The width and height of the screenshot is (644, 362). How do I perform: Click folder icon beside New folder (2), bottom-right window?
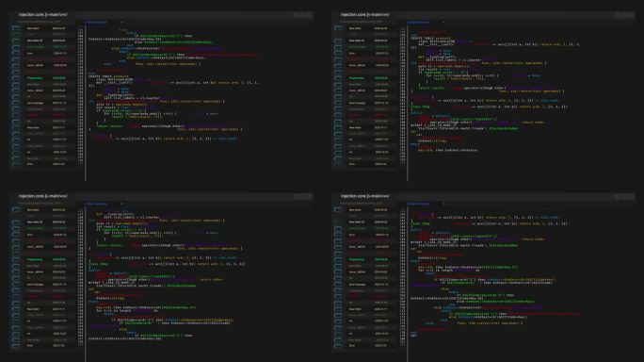tap(338, 222)
